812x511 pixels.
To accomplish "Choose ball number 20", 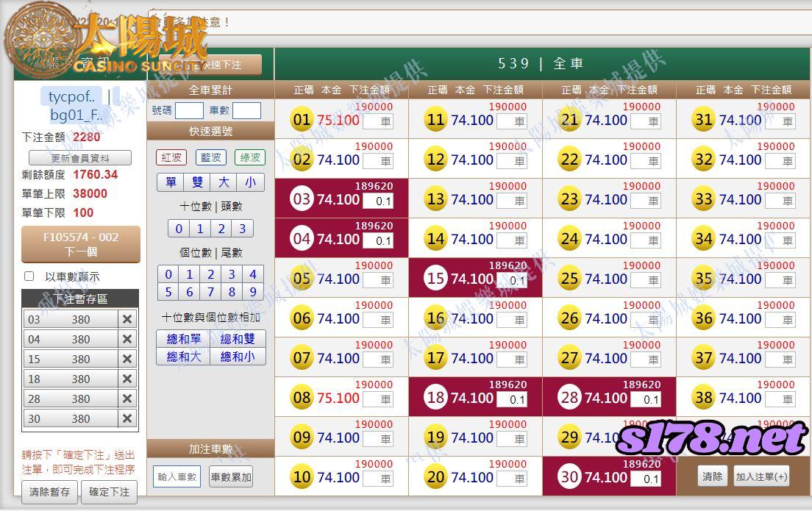I will [x=435, y=477].
